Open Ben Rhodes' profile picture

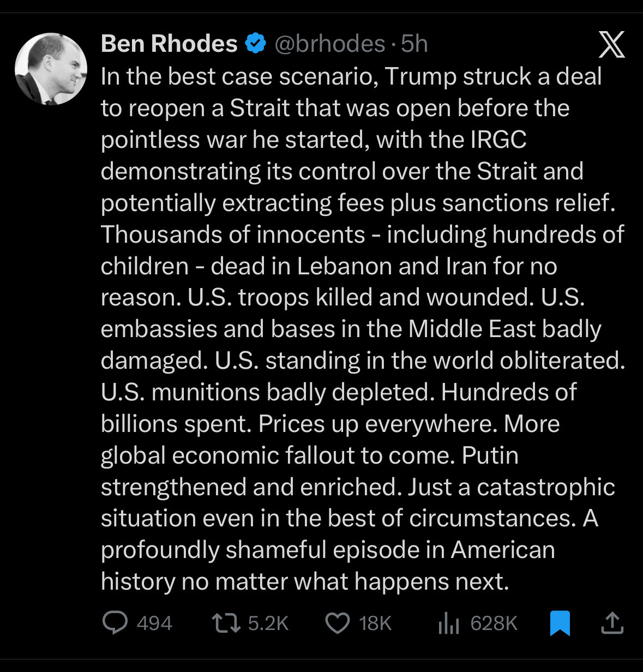pyautogui.click(x=51, y=69)
